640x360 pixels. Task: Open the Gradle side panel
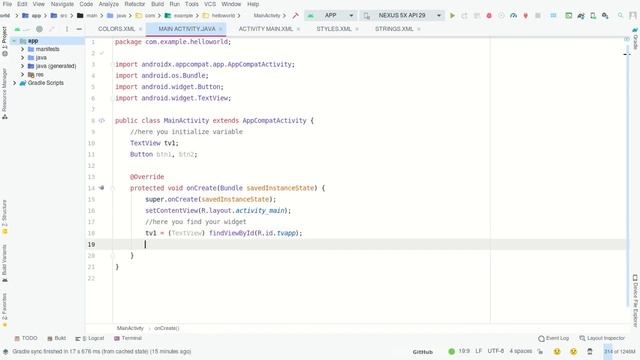[635, 39]
